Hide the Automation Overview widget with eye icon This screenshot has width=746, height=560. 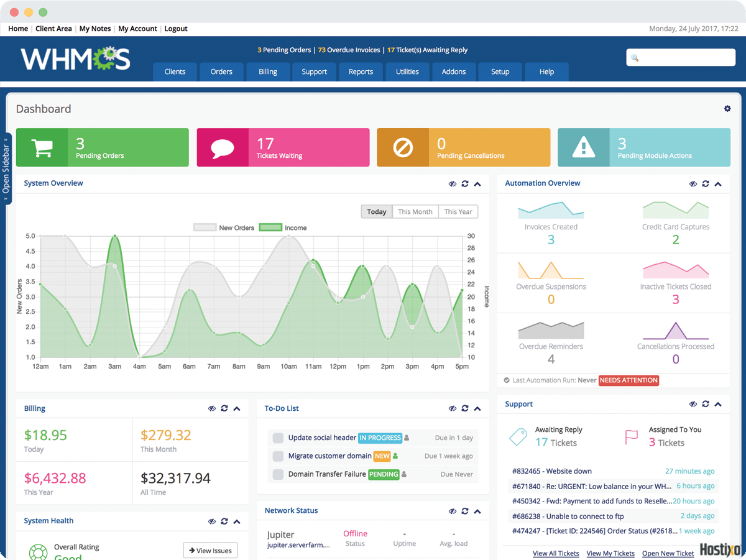(693, 184)
